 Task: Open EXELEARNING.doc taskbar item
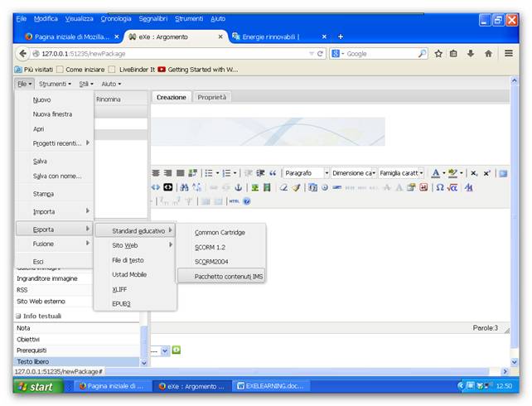272,386
